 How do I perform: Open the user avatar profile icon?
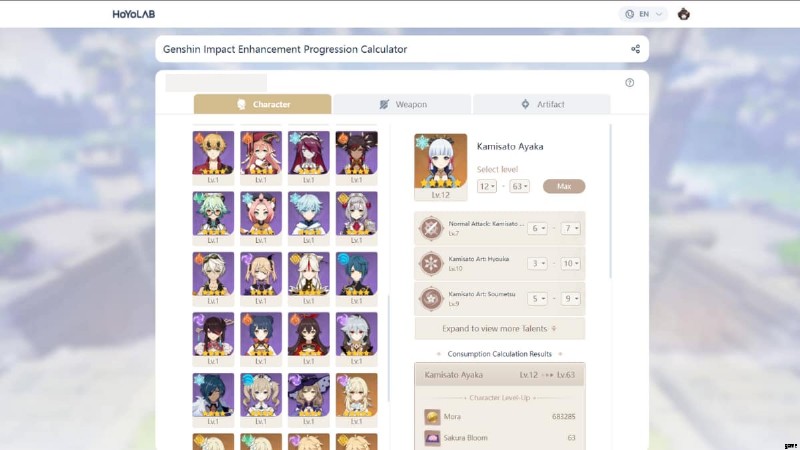tap(684, 14)
